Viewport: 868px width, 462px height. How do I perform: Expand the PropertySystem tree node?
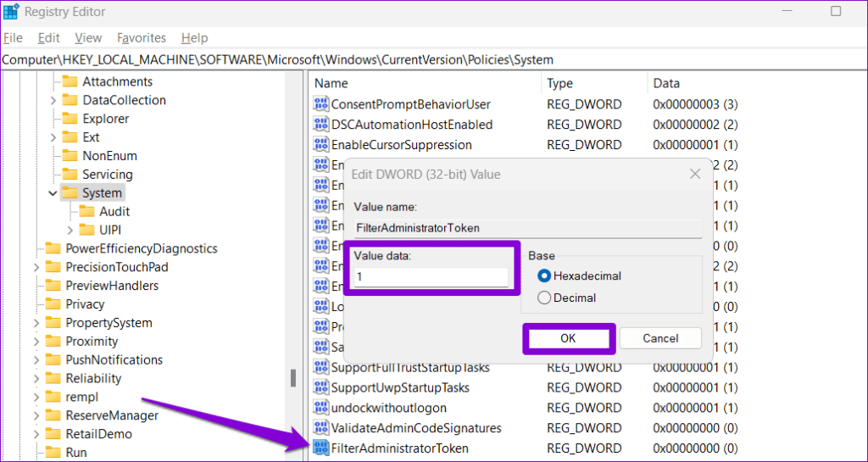click(36, 323)
